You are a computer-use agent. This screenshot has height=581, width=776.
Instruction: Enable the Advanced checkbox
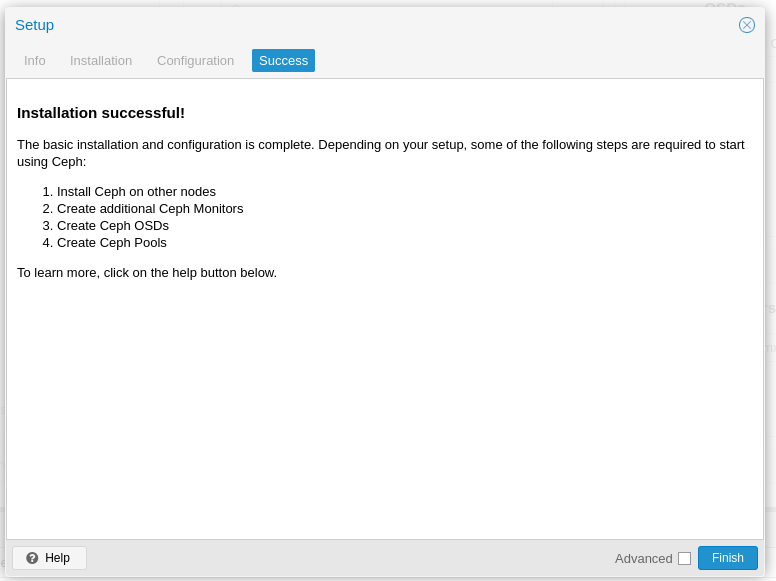[684, 558]
